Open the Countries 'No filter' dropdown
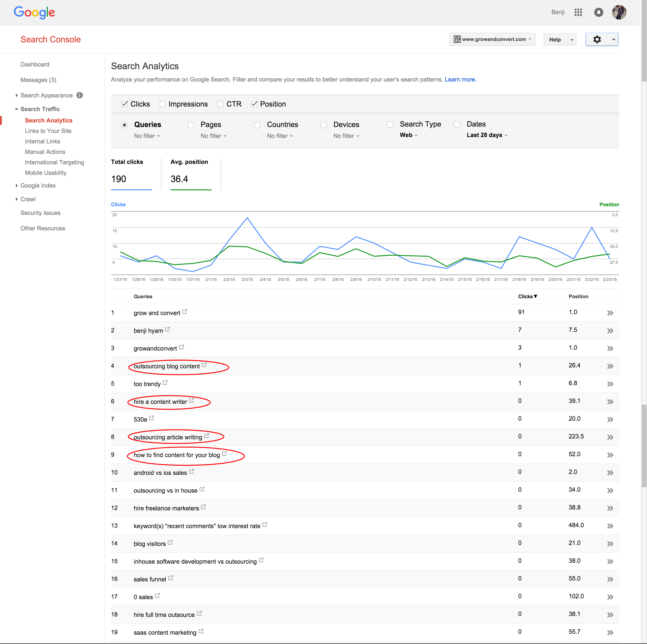 [280, 136]
